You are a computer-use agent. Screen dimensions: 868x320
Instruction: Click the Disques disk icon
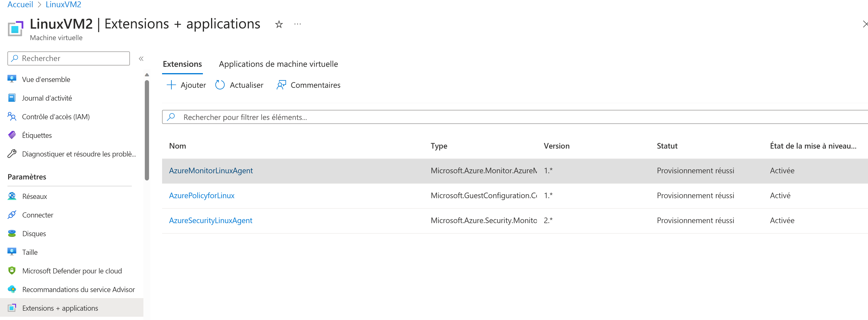tap(12, 233)
